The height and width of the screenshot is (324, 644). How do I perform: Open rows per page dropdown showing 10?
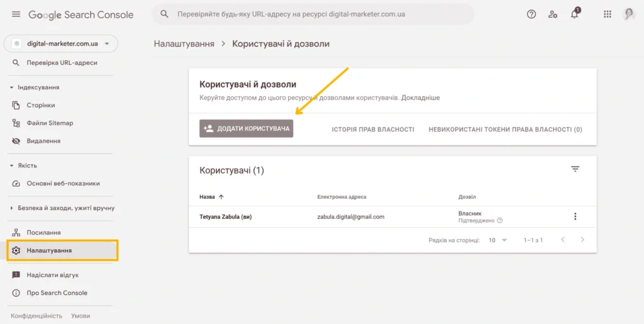click(x=498, y=240)
